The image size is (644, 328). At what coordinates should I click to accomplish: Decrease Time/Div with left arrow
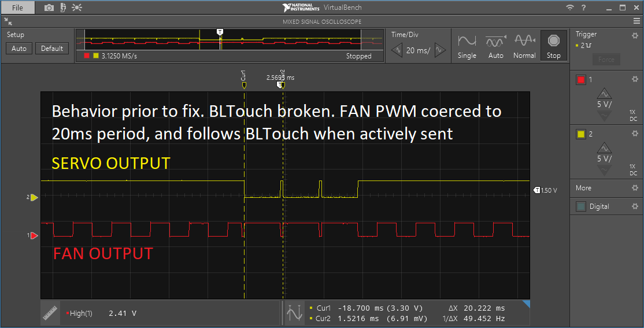click(397, 50)
